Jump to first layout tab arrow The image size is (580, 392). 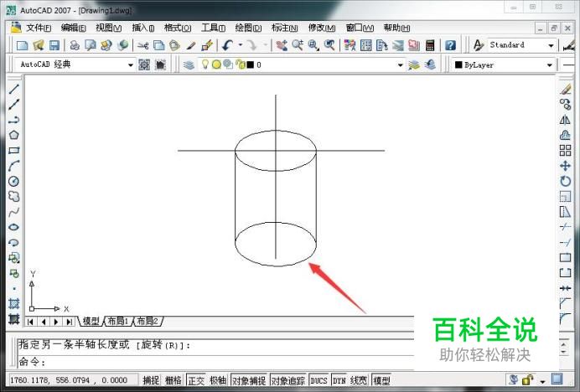coord(31,322)
